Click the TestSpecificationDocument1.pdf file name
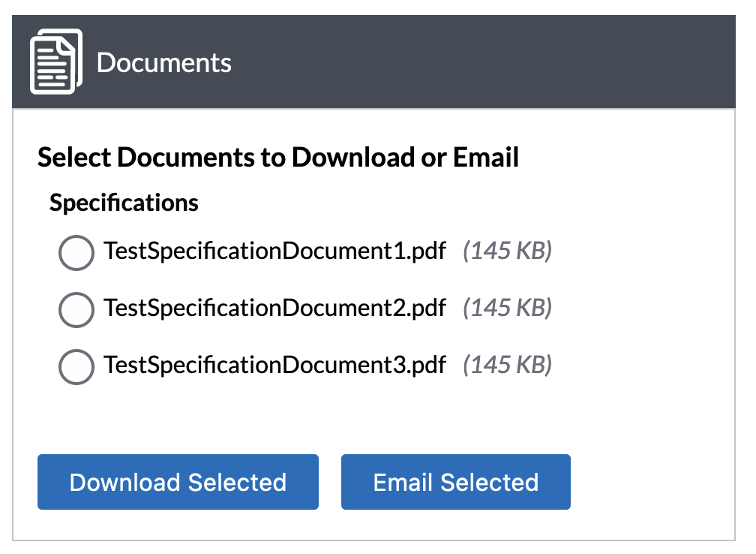 (x=274, y=251)
